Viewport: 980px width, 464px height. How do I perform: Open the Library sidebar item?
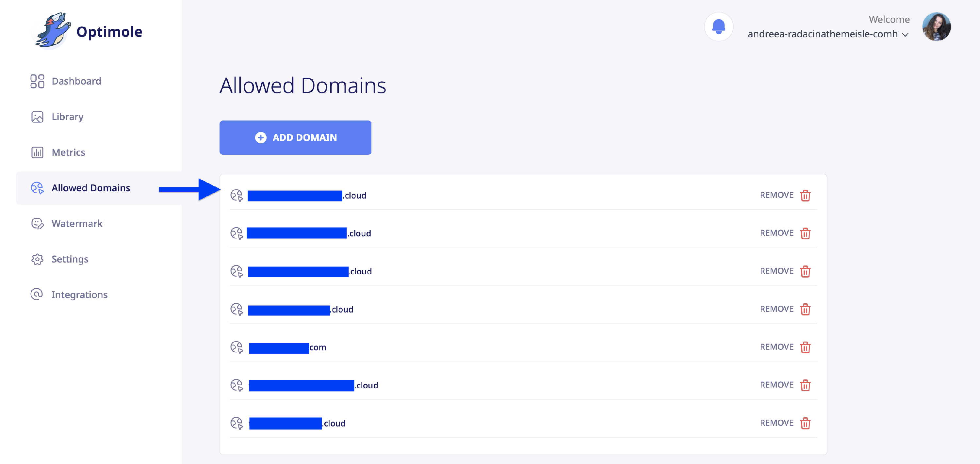[67, 117]
